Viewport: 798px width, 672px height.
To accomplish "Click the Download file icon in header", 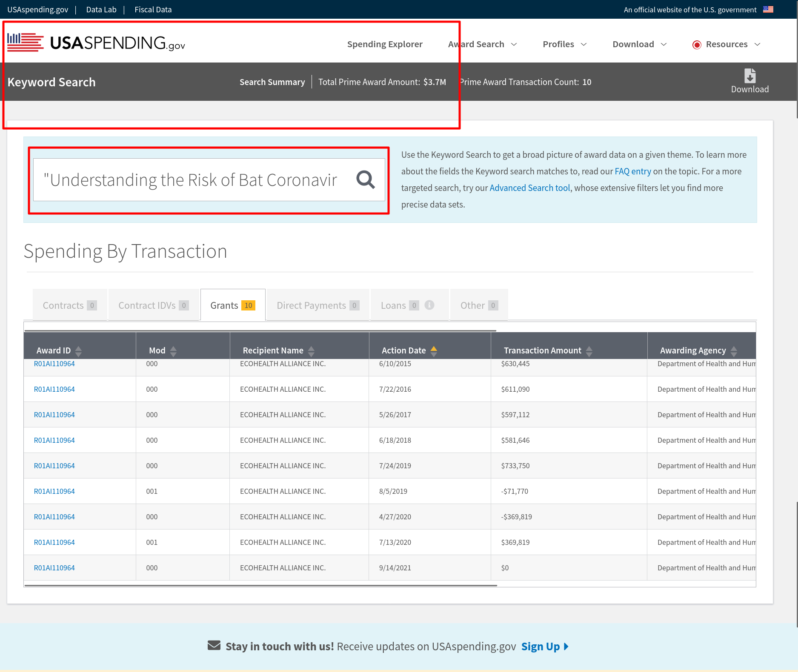I will [x=750, y=76].
